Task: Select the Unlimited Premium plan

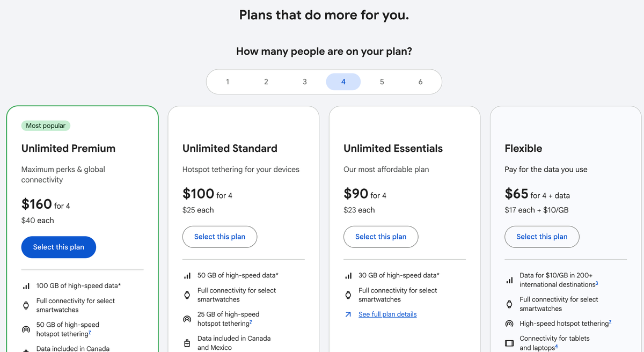Action: pos(58,247)
